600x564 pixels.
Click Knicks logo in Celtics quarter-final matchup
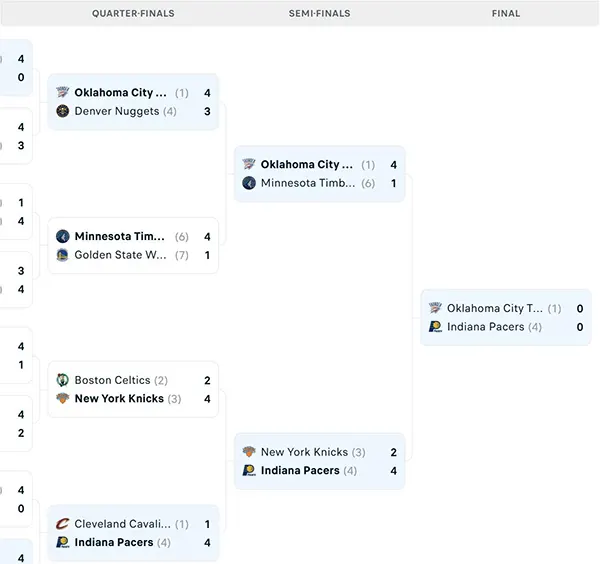click(x=62, y=398)
